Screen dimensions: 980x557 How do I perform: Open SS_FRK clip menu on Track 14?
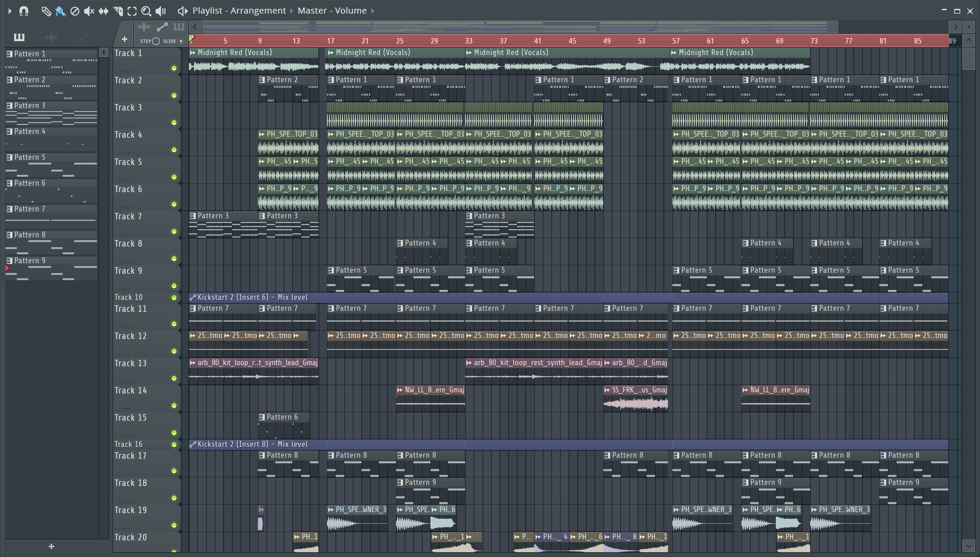[x=607, y=390]
